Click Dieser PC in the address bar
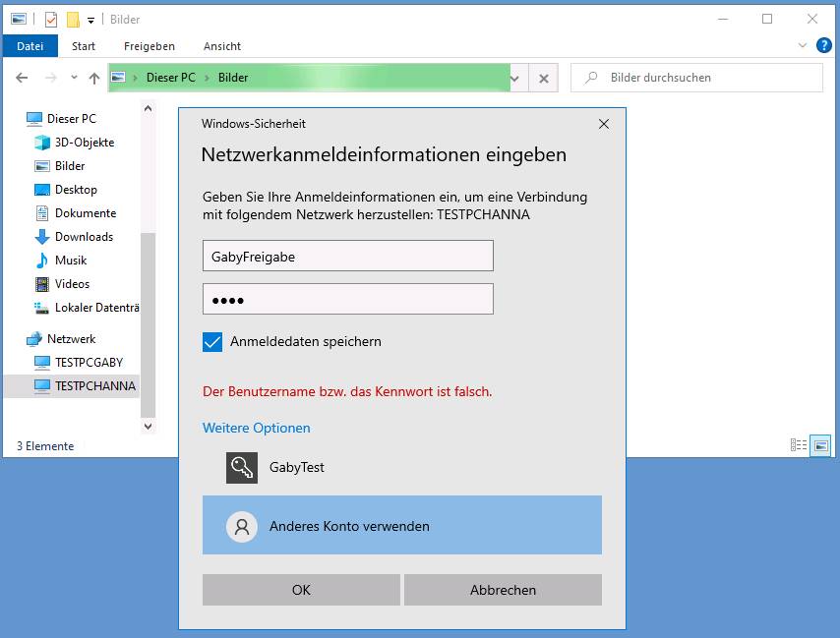 coord(171,78)
